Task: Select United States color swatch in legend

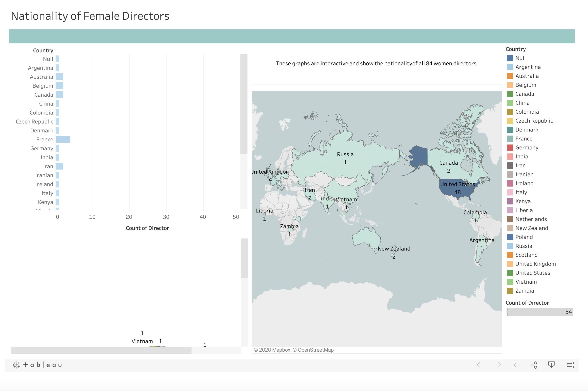Action: click(510, 273)
